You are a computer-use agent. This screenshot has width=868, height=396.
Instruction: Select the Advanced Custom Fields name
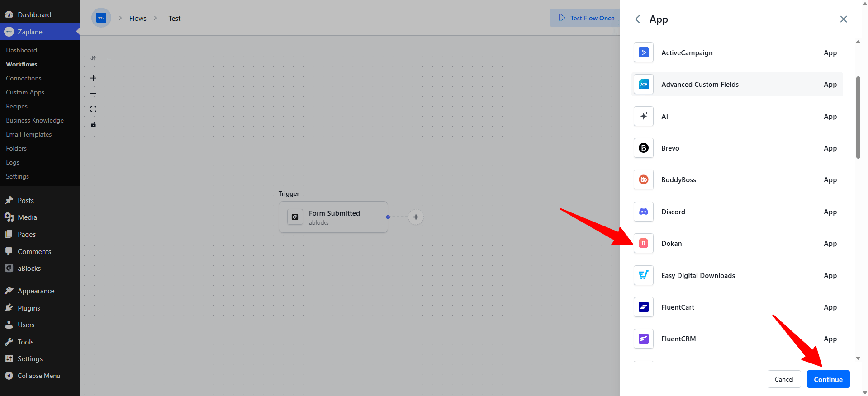tap(700, 85)
